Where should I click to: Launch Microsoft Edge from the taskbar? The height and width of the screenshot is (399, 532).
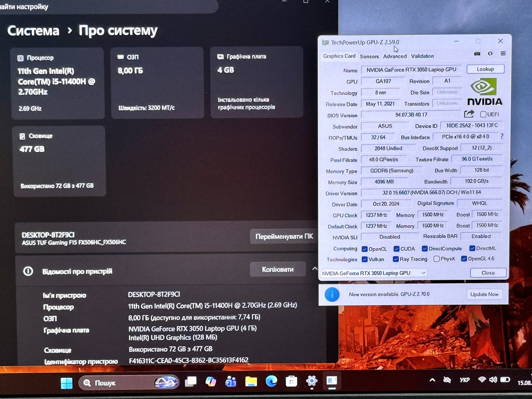271,381
